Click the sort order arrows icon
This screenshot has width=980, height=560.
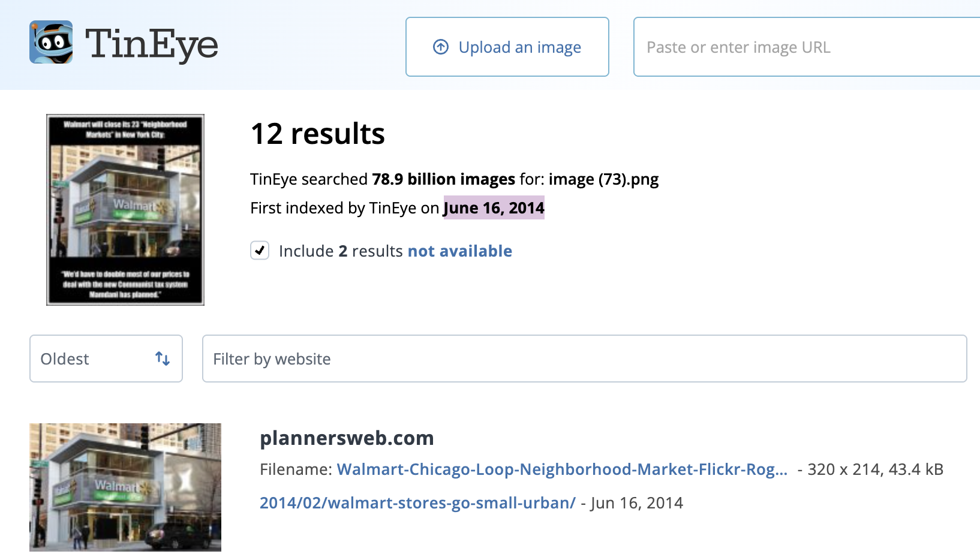click(x=163, y=359)
